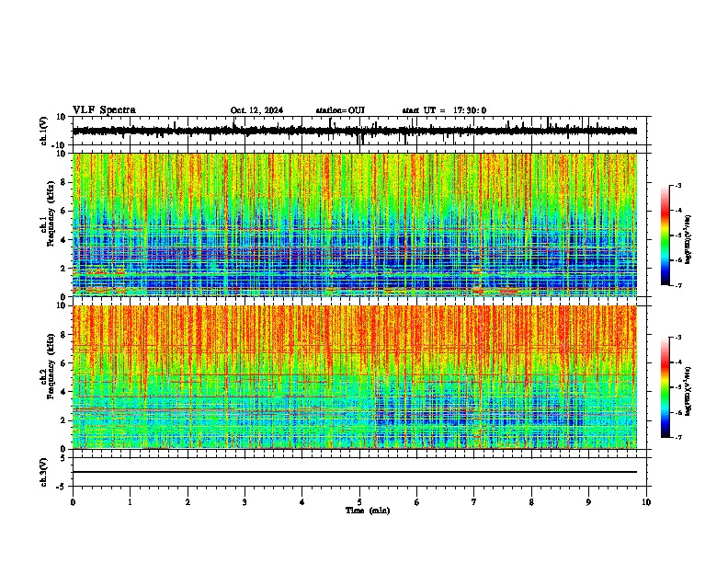Click time axis tick label "2"

click(188, 502)
